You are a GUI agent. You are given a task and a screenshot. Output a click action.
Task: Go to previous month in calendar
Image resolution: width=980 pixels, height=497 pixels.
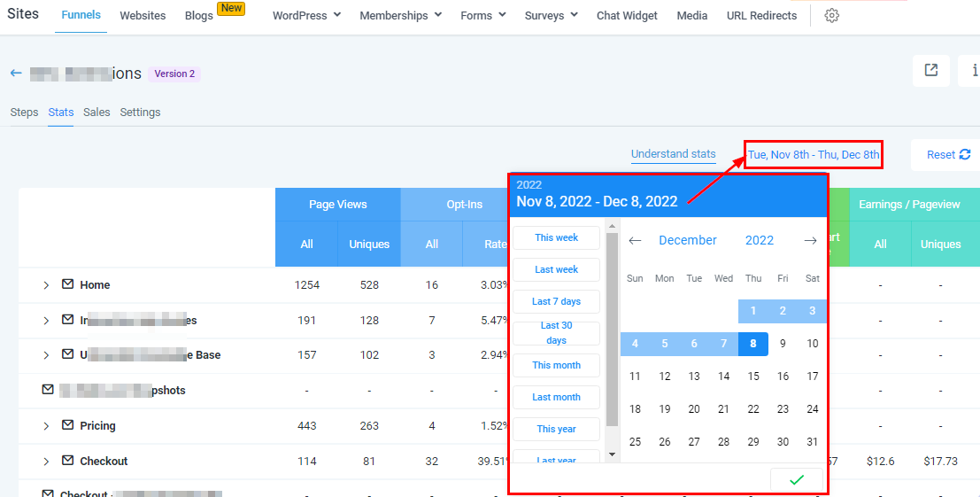click(x=635, y=241)
